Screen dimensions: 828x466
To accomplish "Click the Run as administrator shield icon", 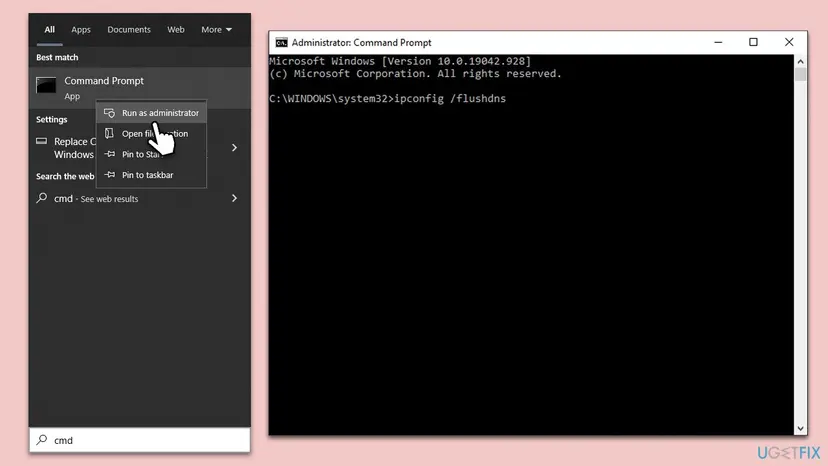I will click(x=109, y=113).
